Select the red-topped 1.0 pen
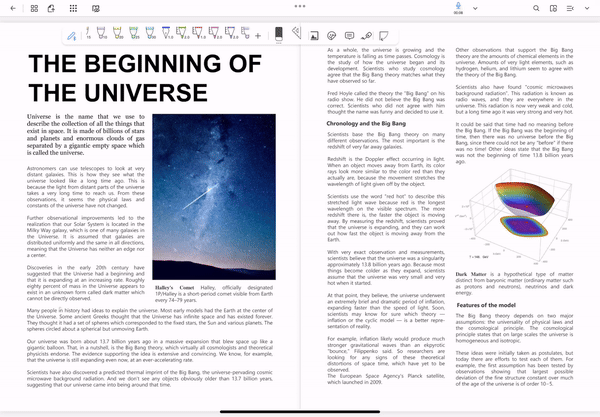The image size is (600, 417). click(197, 33)
